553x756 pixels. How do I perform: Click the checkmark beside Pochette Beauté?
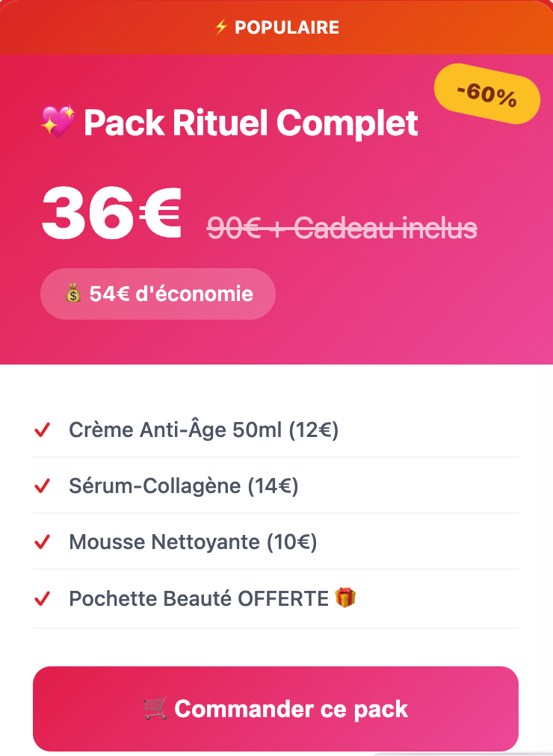(43, 598)
